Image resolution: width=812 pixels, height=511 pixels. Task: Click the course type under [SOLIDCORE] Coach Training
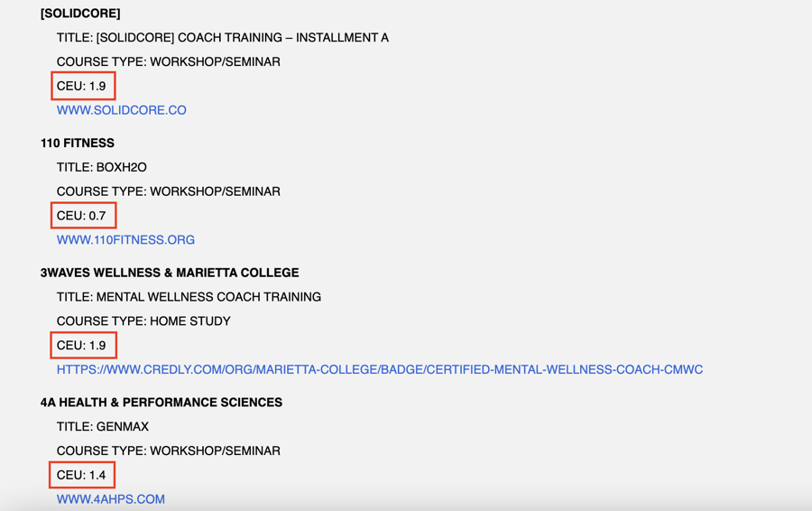pyautogui.click(x=168, y=62)
